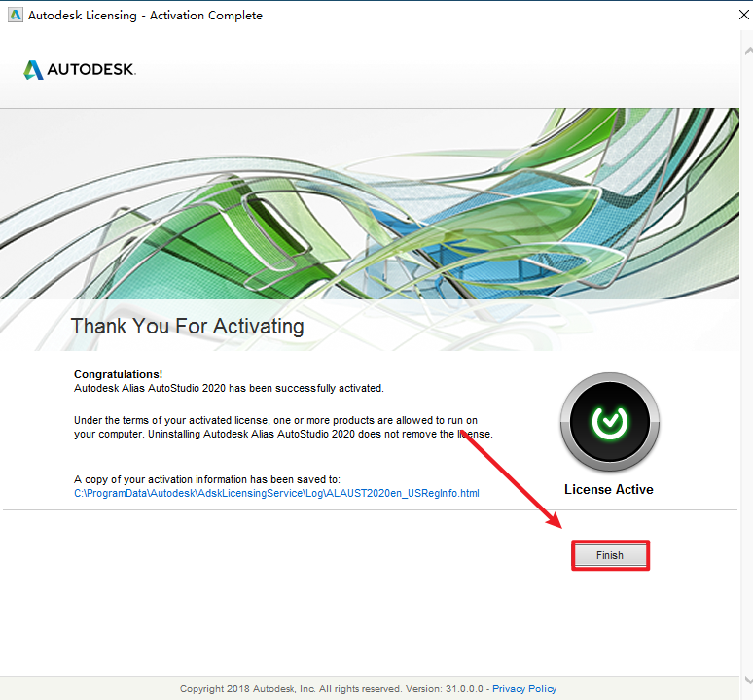Click the Autodesk title bar app icon

(16, 15)
